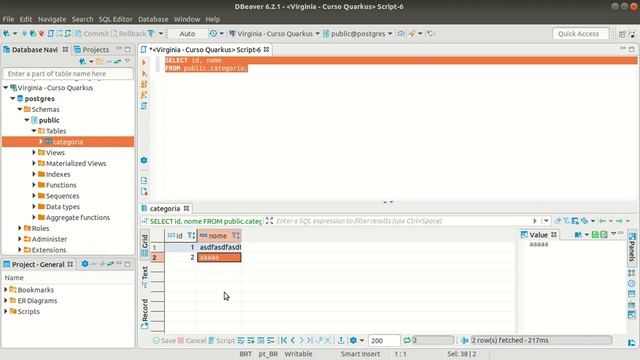Collapse the Virginia - Curso Quarkus connection node
Viewport: 640px width, 360px height.
[6, 87]
